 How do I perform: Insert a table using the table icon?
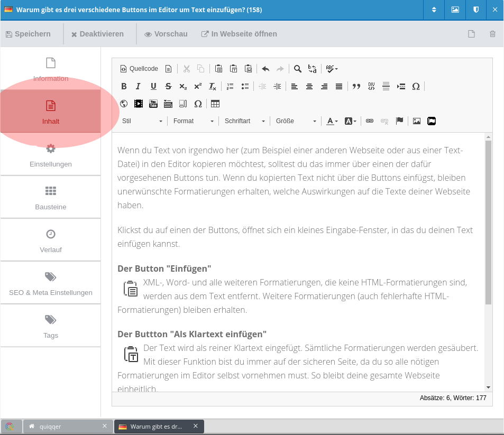tap(215, 104)
